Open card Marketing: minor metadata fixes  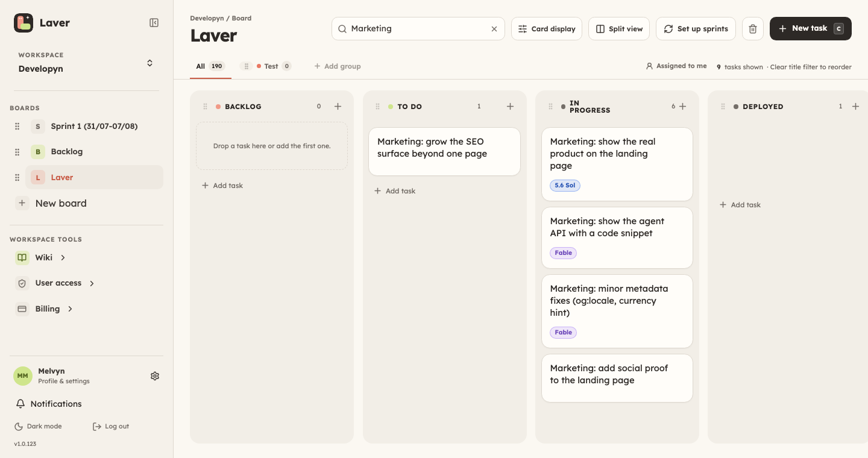tap(617, 311)
